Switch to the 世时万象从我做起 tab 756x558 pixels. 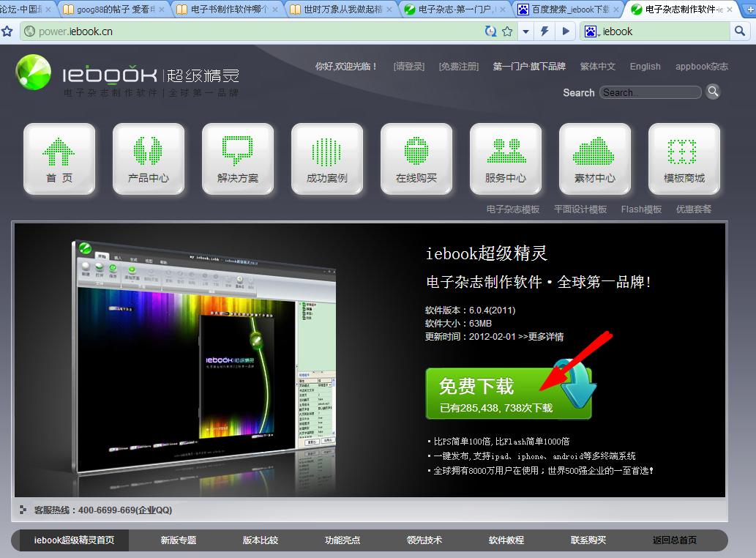coord(343,10)
